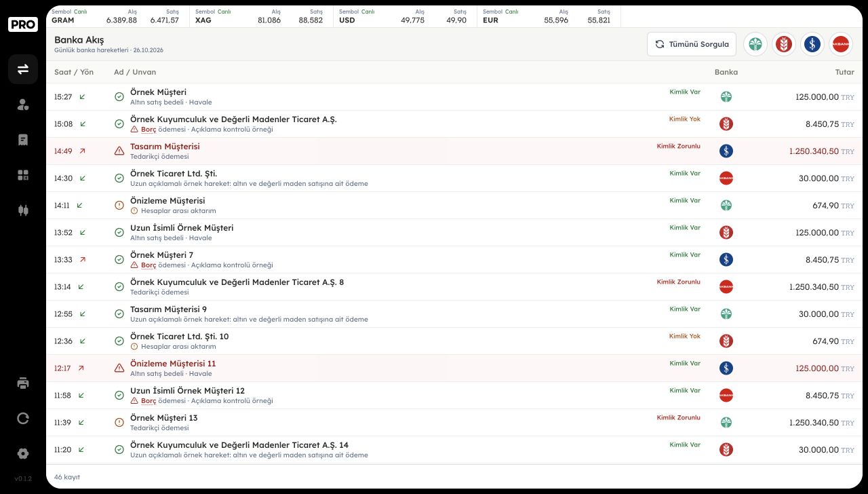The width and height of the screenshot is (868, 494).
Task: Click the Banka column header
Action: [x=726, y=72]
